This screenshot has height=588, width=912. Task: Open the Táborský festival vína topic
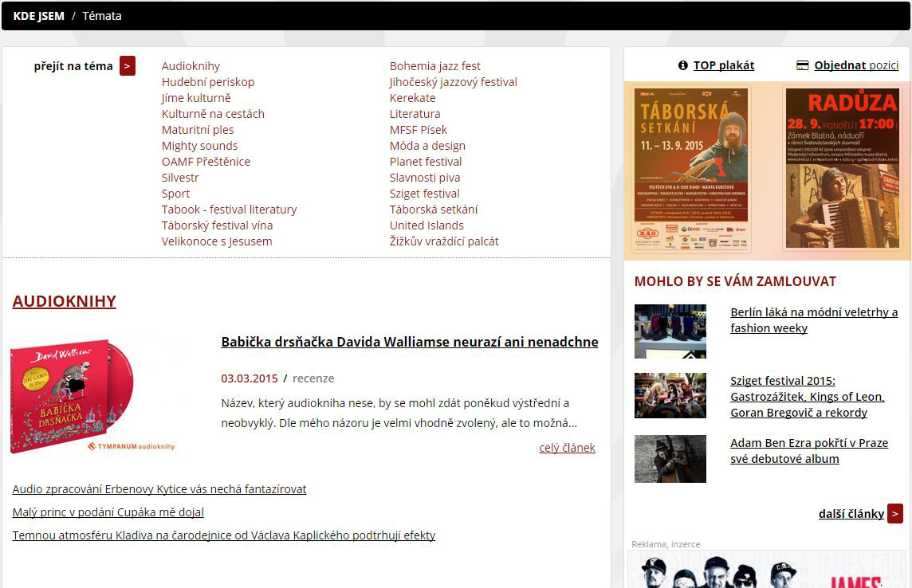217,225
